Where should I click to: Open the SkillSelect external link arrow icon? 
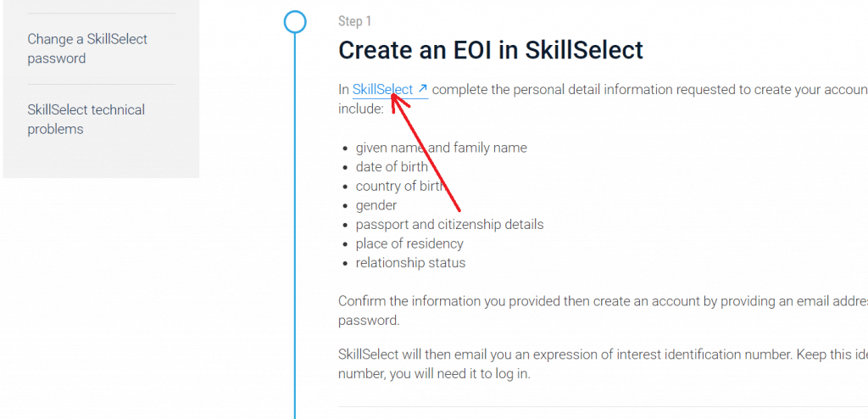(423, 89)
